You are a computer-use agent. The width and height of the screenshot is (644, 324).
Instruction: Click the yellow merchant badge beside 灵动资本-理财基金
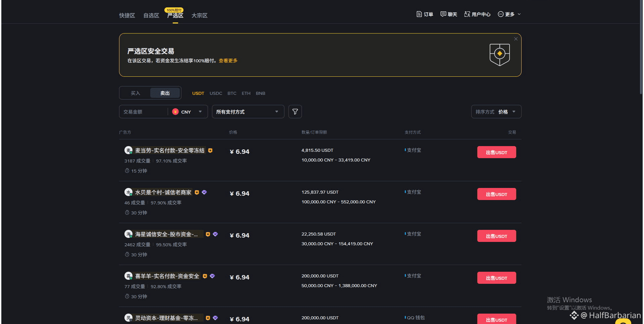(x=208, y=318)
